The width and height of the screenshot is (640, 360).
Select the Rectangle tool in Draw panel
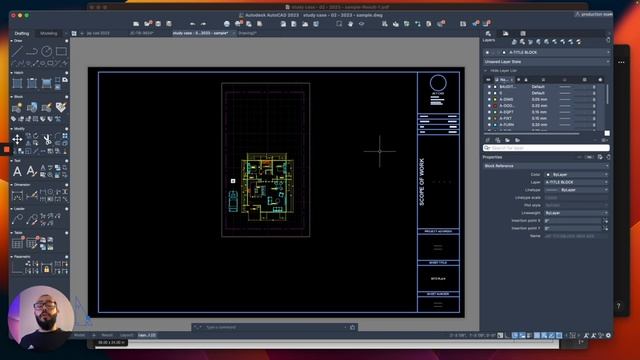61,51
